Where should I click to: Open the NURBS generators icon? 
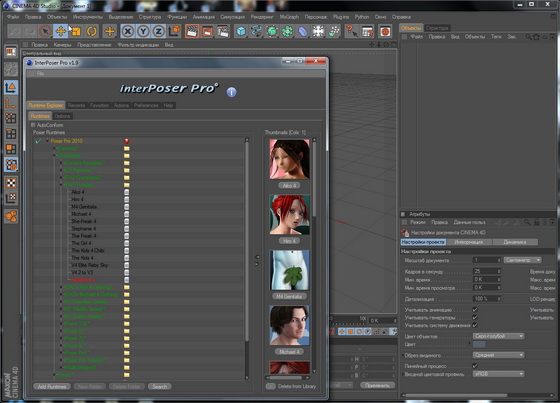click(x=272, y=31)
